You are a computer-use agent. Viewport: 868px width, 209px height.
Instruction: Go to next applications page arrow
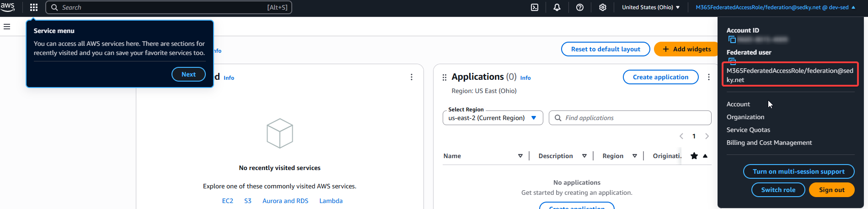pyautogui.click(x=707, y=136)
